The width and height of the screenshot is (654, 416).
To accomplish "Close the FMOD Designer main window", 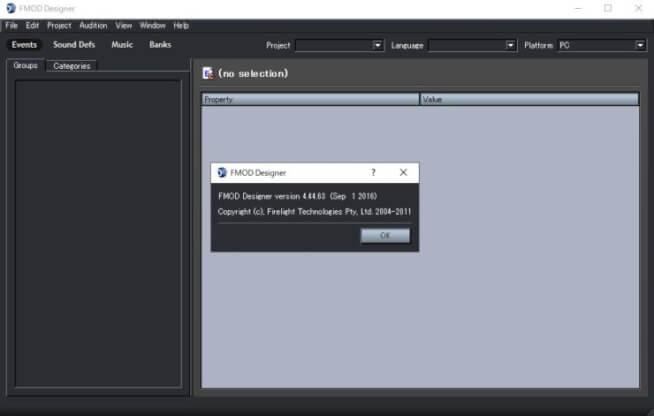I will 638,8.
